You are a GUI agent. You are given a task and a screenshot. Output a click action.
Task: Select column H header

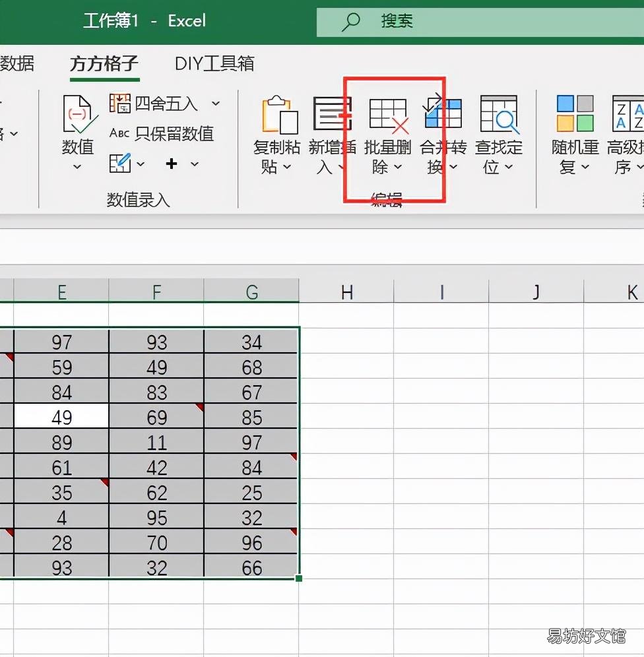coord(346,291)
